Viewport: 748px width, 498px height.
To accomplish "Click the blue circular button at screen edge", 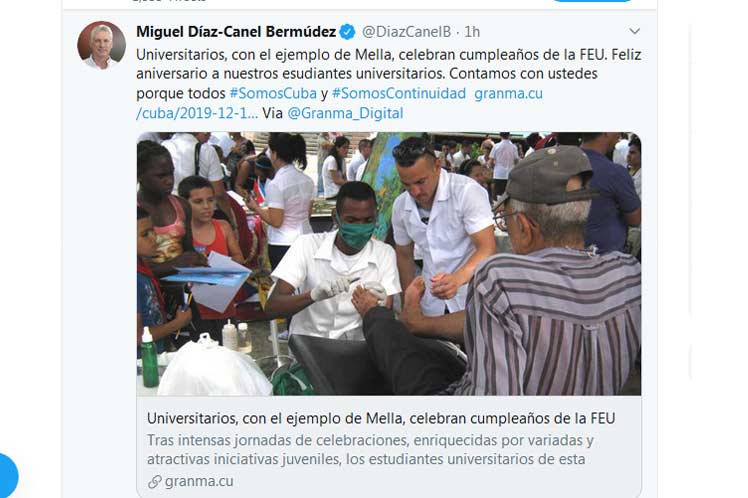I will (x=7, y=476).
